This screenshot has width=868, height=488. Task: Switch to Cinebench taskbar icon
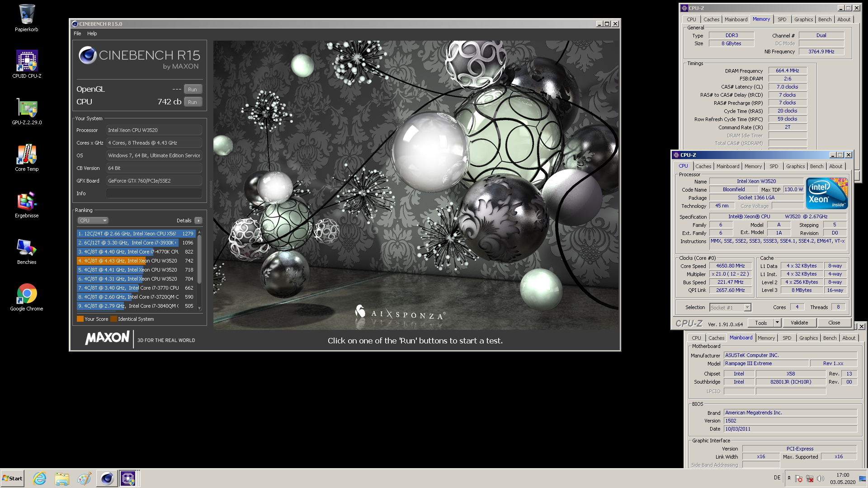click(x=107, y=479)
